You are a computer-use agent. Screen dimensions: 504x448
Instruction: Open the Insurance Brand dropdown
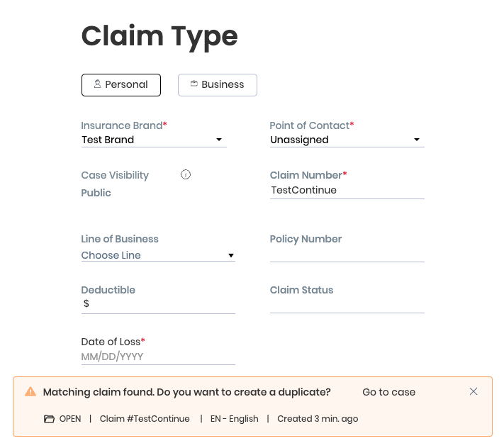pos(154,140)
